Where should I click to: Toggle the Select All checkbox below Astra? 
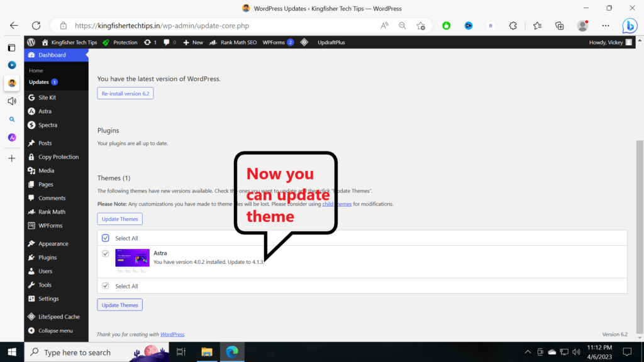(106, 286)
